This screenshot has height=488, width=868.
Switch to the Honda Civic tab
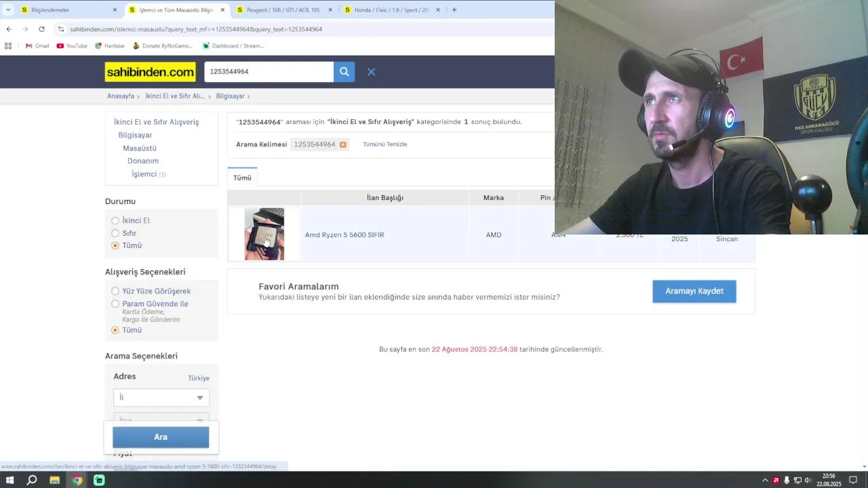coord(391,10)
